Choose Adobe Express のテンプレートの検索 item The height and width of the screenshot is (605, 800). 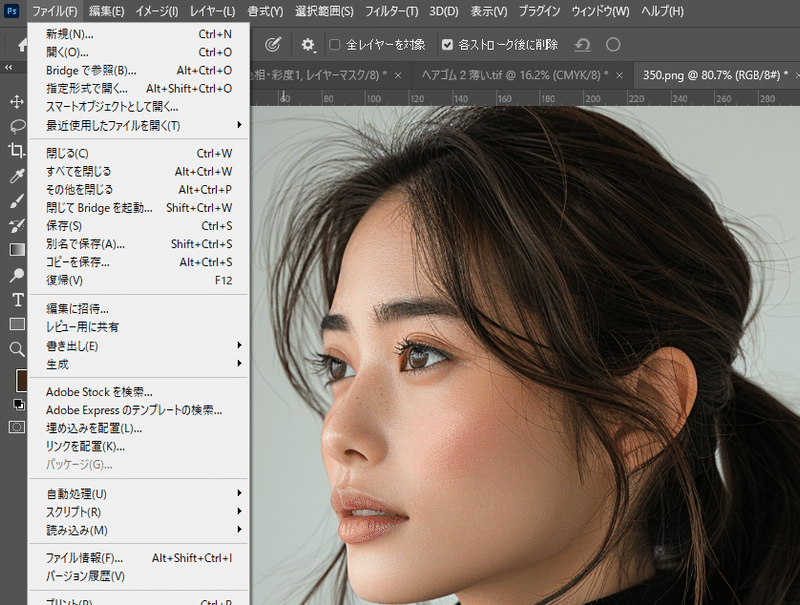pos(138,410)
